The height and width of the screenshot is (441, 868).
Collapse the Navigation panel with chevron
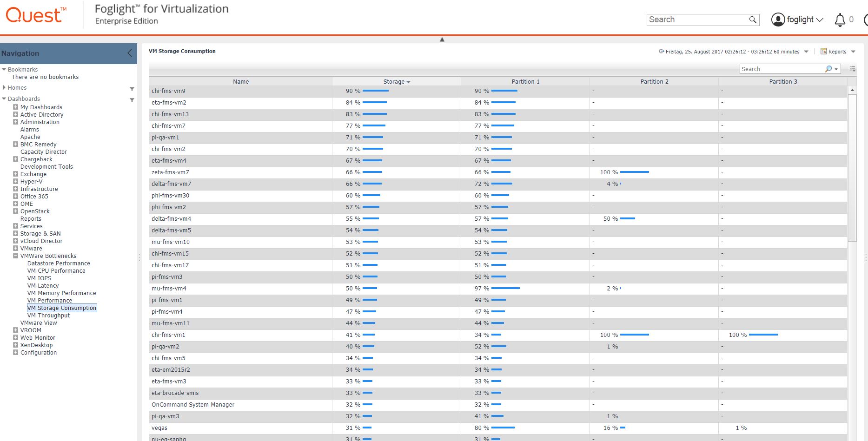pyautogui.click(x=130, y=53)
